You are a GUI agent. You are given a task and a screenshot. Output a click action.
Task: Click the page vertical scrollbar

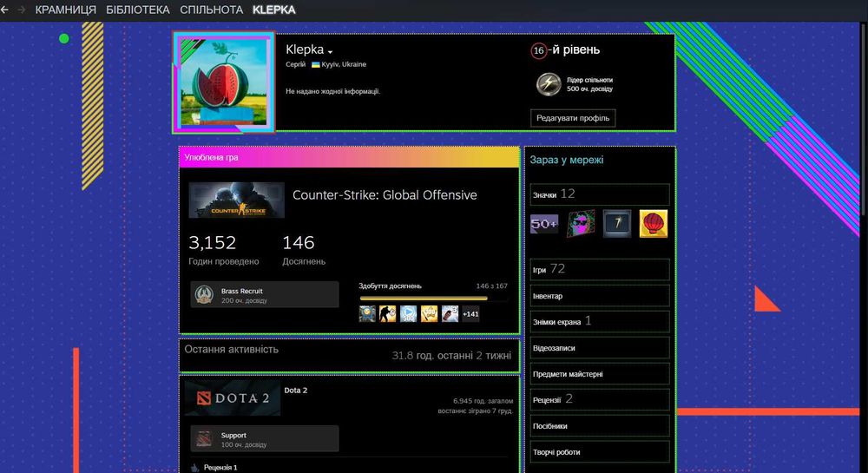click(x=865, y=122)
